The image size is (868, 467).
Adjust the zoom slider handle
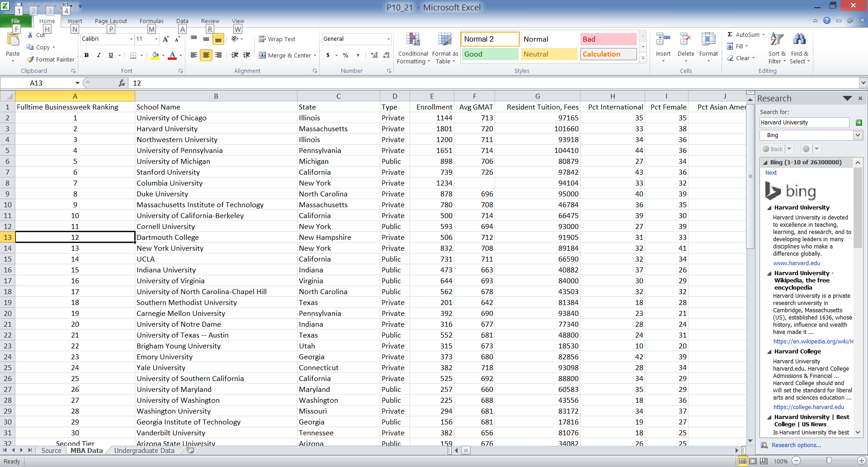829,461
